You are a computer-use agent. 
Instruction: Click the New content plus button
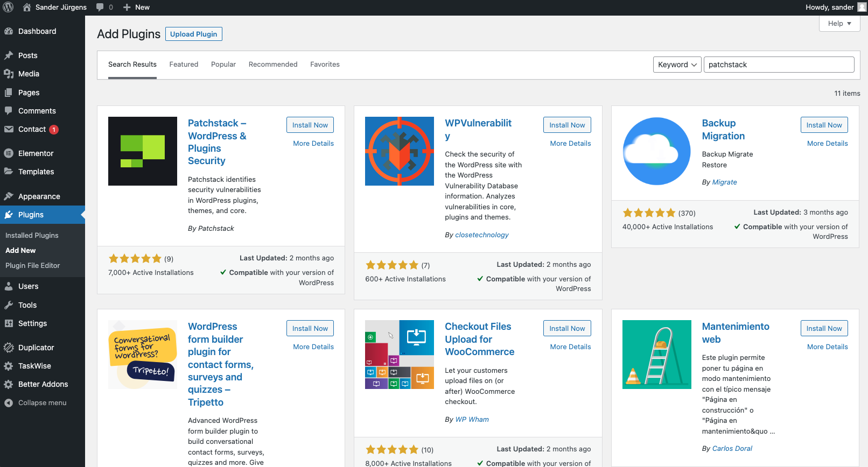136,8
